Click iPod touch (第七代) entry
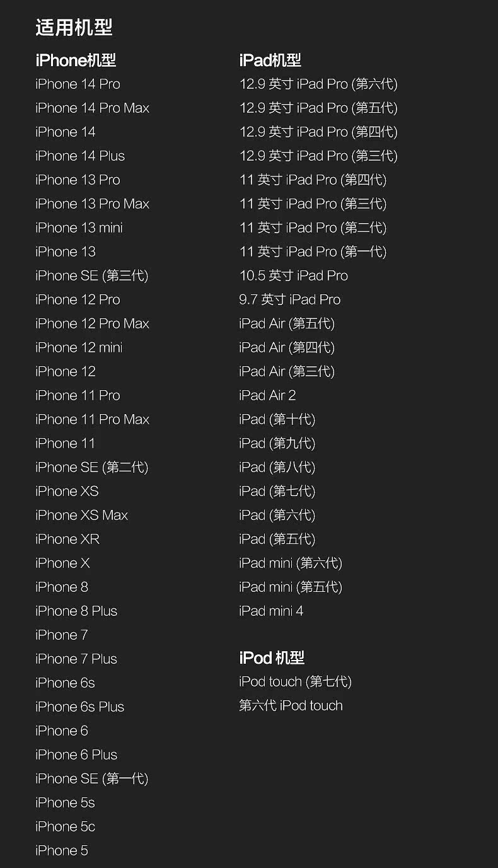Screen dimensions: 498x868 pos(295,682)
